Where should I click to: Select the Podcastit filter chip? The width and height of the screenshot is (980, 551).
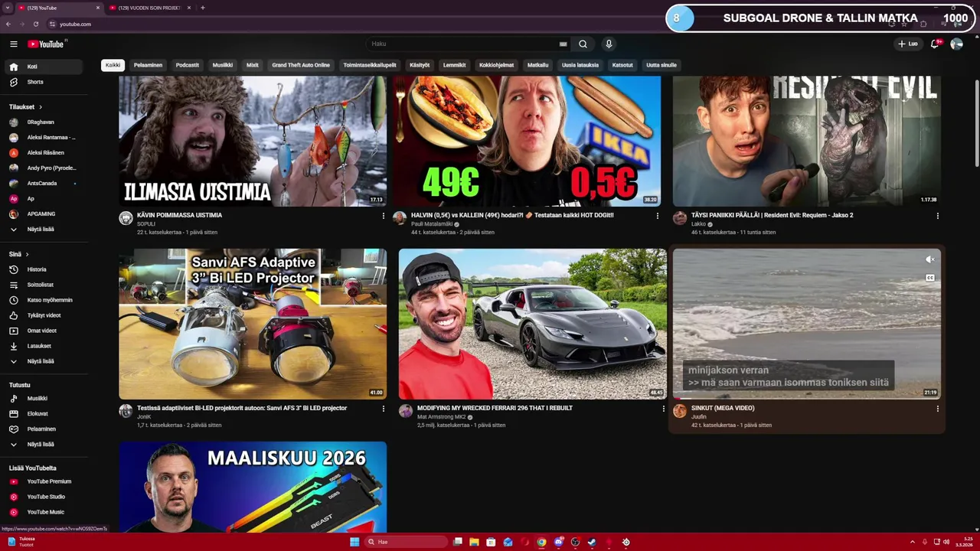[x=188, y=65]
